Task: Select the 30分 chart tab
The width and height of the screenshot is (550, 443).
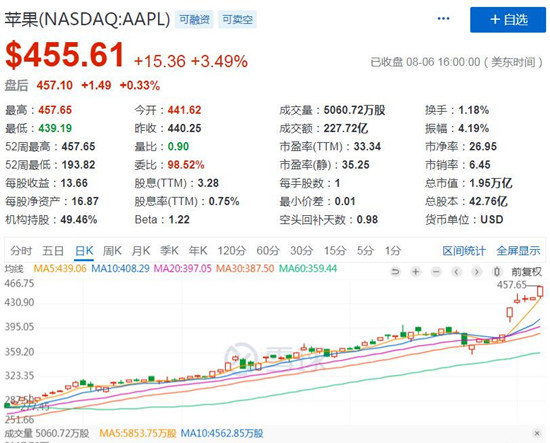Action: pos(302,251)
